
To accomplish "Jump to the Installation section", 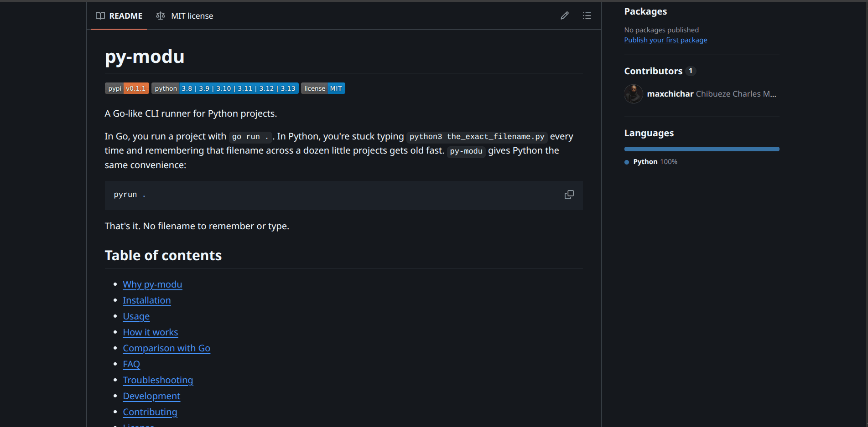I will tap(147, 300).
